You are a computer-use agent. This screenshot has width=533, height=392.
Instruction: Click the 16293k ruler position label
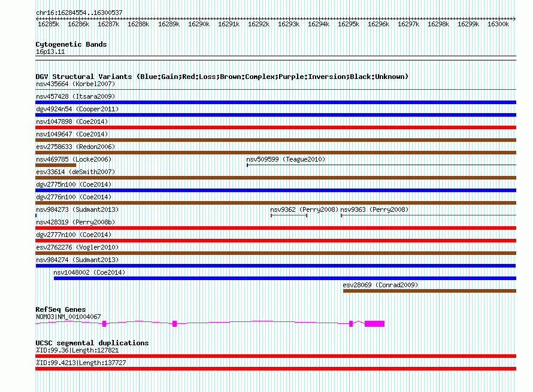click(288, 24)
